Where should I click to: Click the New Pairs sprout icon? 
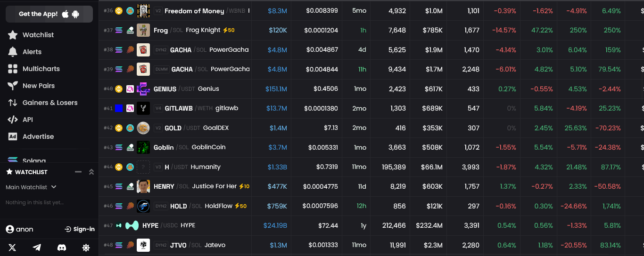13,86
